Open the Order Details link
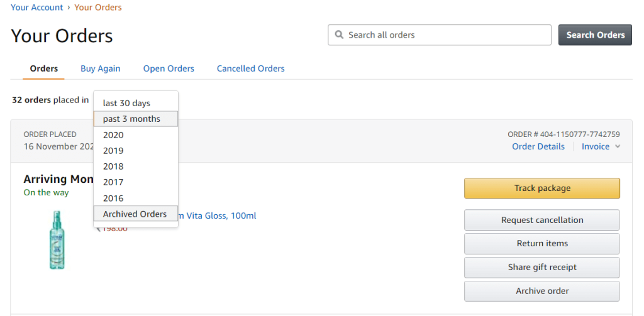 point(538,146)
